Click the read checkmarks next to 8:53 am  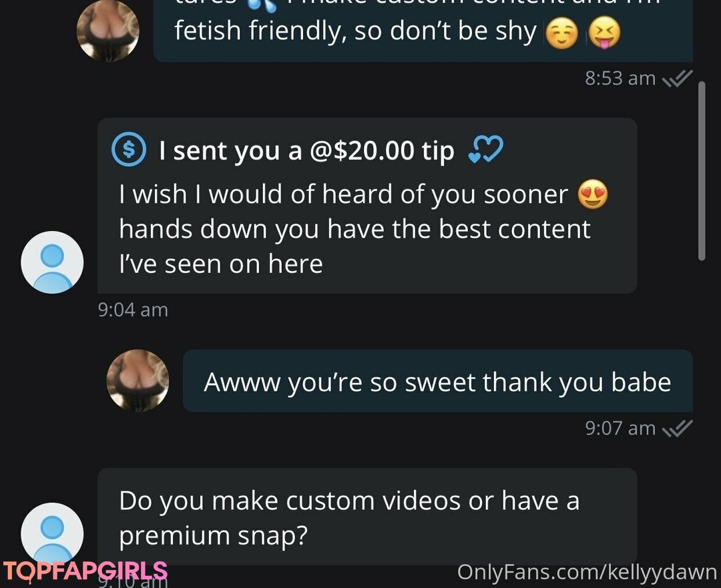click(x=677, y=78)
